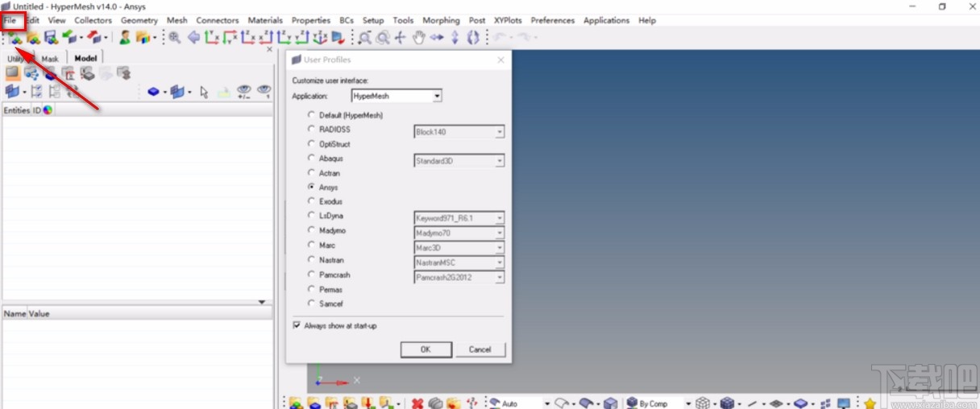
Task: Select the Nastran profile radio button
Action: coord(312,259)
